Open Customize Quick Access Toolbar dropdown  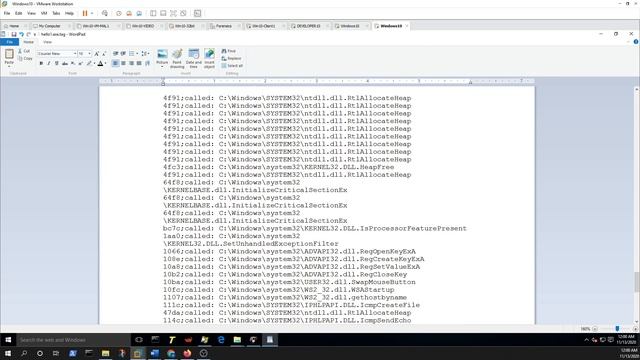tap(35, 34)
